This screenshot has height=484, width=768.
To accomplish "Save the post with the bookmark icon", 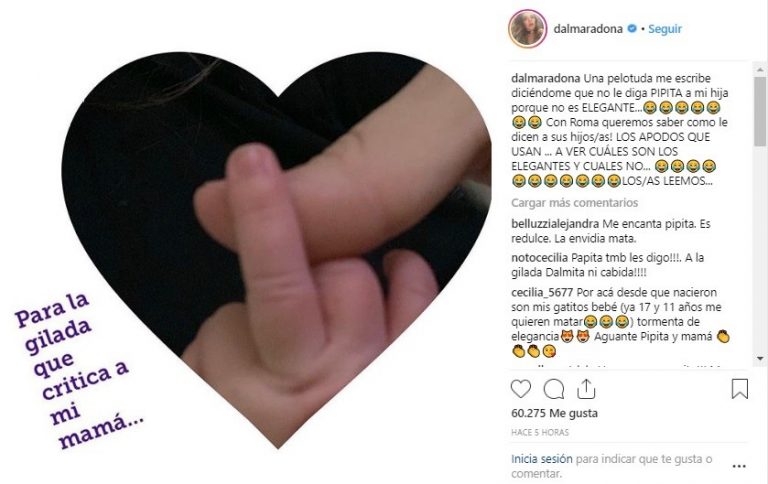I will pos(740,389).
